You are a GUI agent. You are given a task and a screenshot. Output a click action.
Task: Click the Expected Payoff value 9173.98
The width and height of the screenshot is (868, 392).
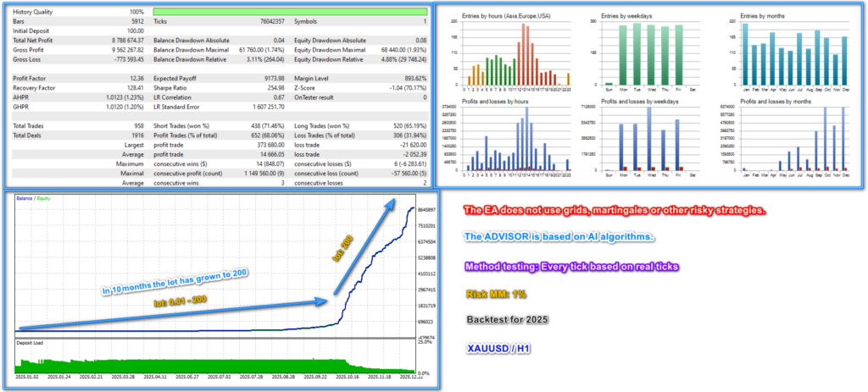click(x=275, y=79)
